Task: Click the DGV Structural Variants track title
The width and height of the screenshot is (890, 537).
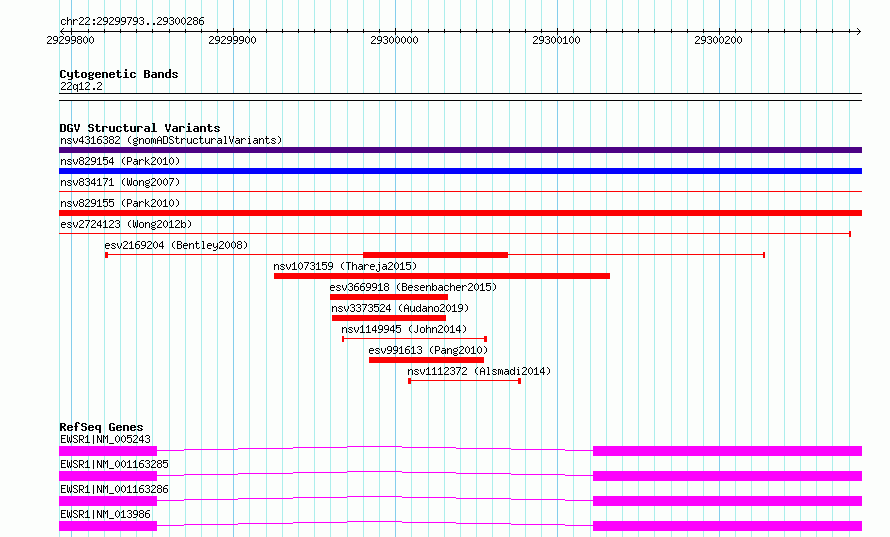Action: [x=140, y=128]
